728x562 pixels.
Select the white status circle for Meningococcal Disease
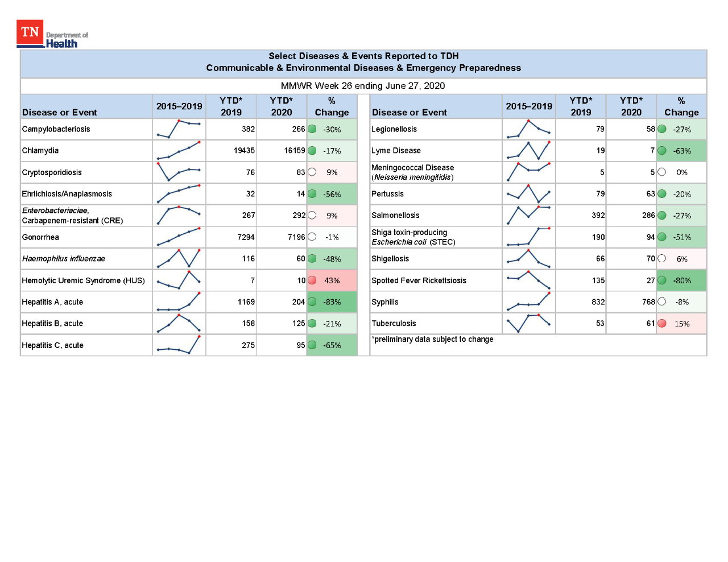[662, 172]
